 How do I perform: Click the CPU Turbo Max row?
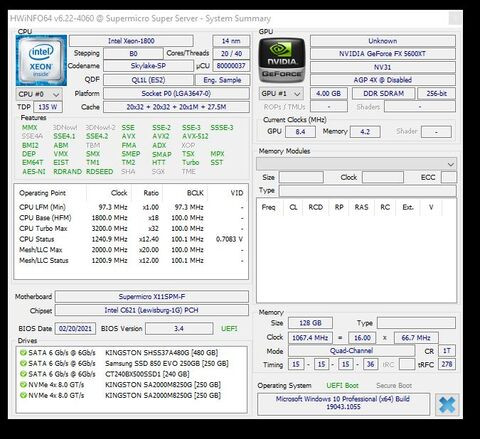pos(131,228)
